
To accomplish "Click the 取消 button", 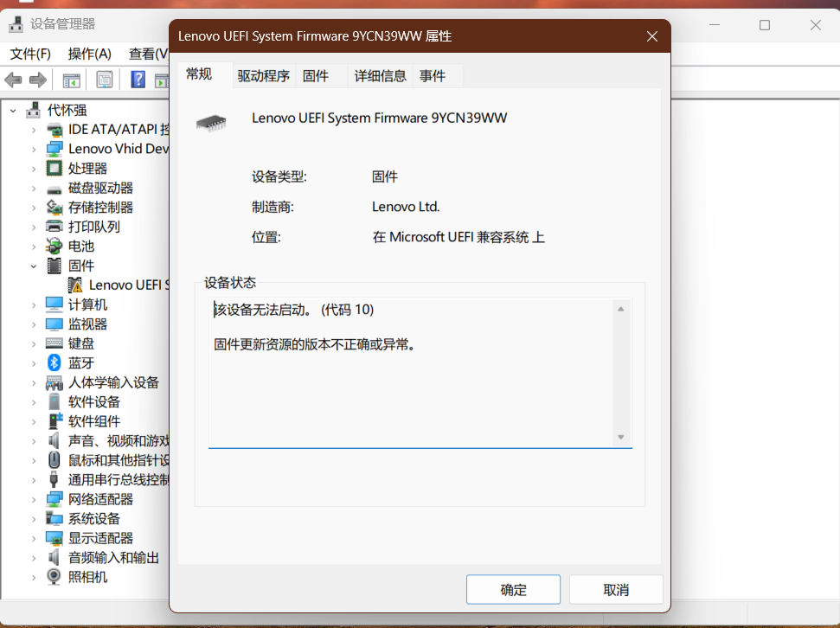I will tap(616, 589).
